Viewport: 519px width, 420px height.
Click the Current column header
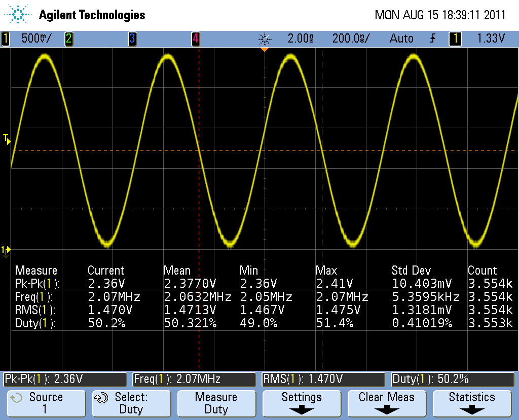[x=106, y=271]
